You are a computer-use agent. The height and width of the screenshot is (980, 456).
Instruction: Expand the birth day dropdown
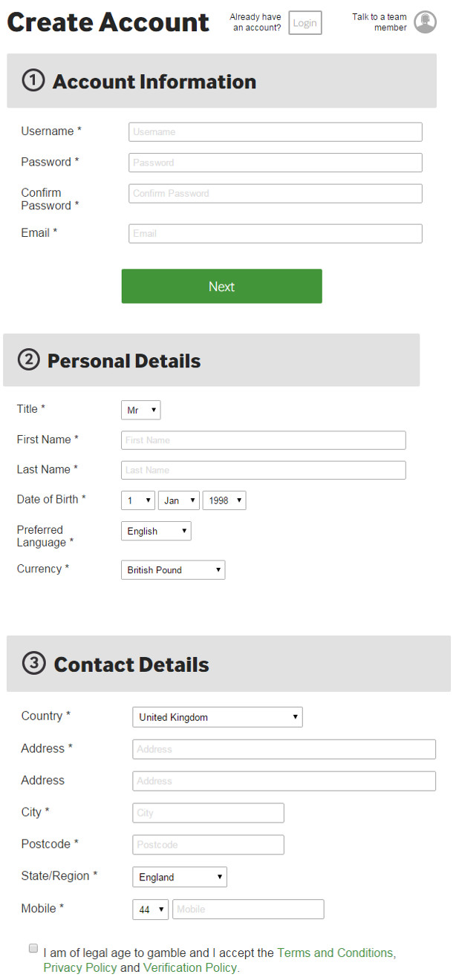(x=138, y=500)
